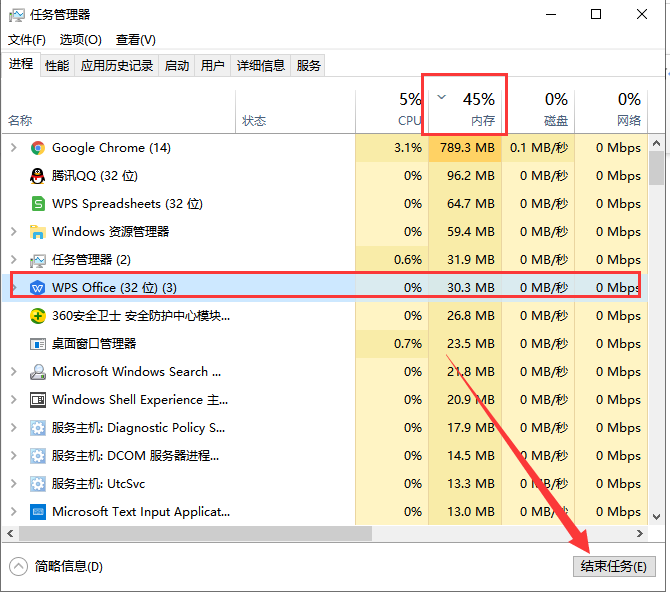This screenshot has width=670, height=593.
Task: Sort processes by 内存 column header
Action: (465, 108)
